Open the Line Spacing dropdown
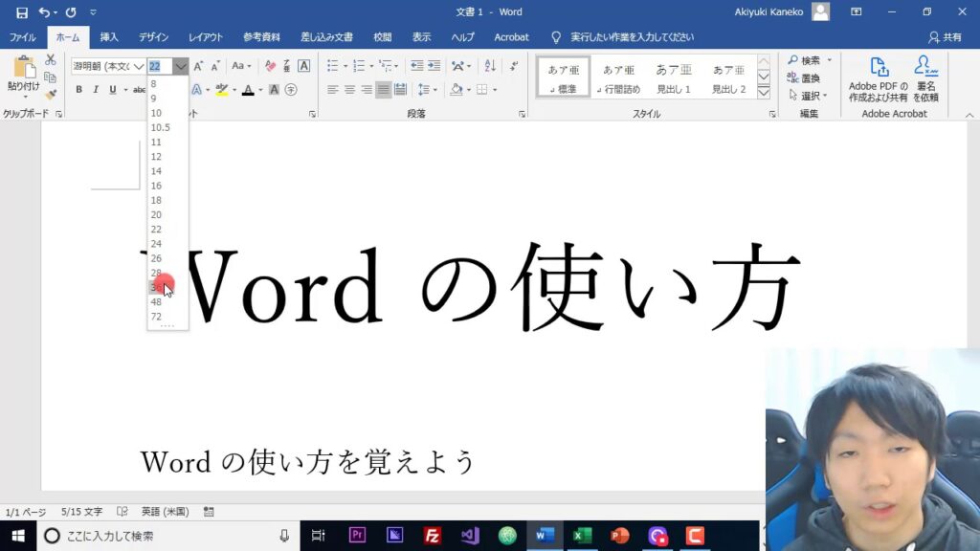The image size is (980, 551). tap(428, 90)
